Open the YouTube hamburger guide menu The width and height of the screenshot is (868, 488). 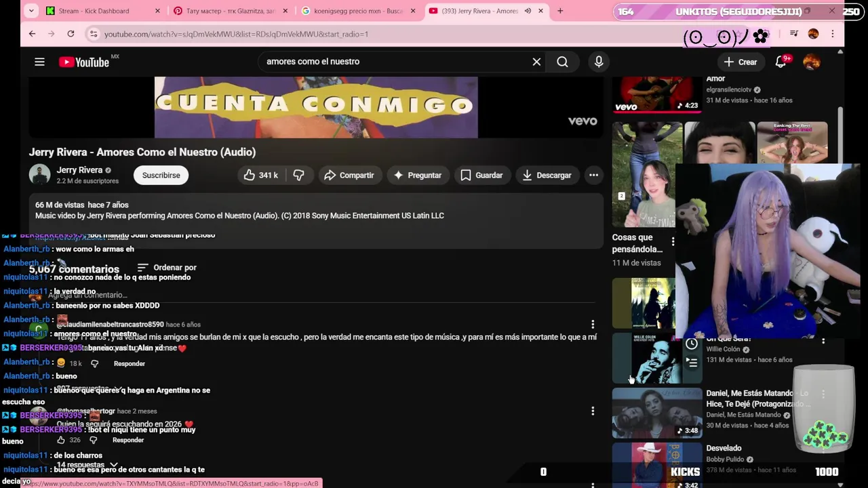click(x=39, y=62)
